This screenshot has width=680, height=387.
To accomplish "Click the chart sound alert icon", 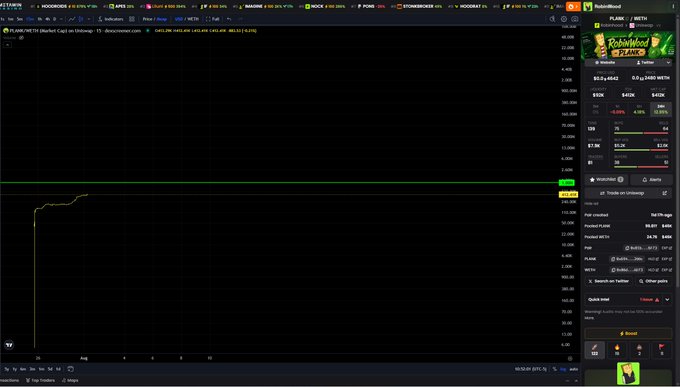I will 552,19.
